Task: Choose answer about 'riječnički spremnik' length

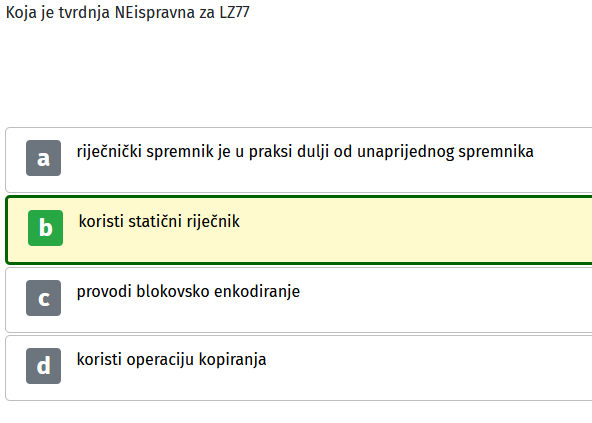Action: [305, 152]
